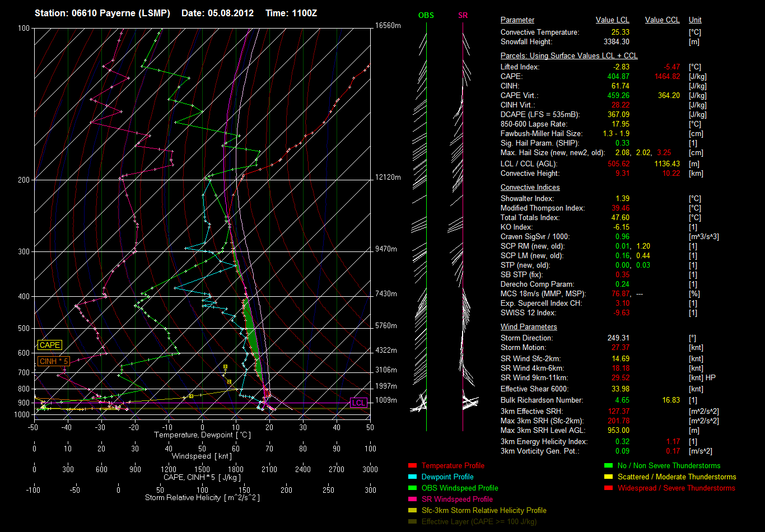Click the red Temperature Profile legend swatch
This screenshot has width=765, height=532.
point(413,466)
